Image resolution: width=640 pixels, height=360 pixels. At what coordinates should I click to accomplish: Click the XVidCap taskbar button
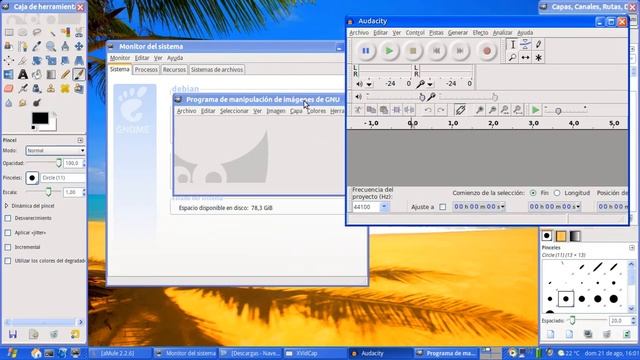click(315, 353)
